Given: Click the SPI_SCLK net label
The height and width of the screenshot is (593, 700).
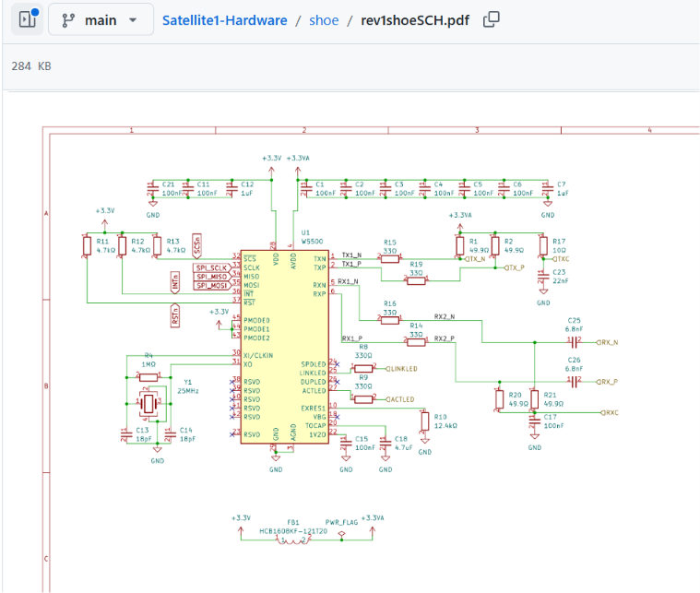Looking at the screenshot, I should coord(211,268).
